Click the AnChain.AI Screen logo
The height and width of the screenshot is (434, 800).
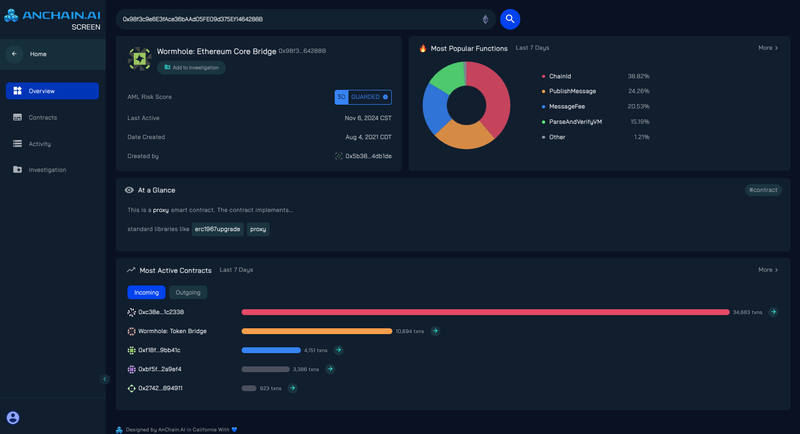(x=53, y=19)
